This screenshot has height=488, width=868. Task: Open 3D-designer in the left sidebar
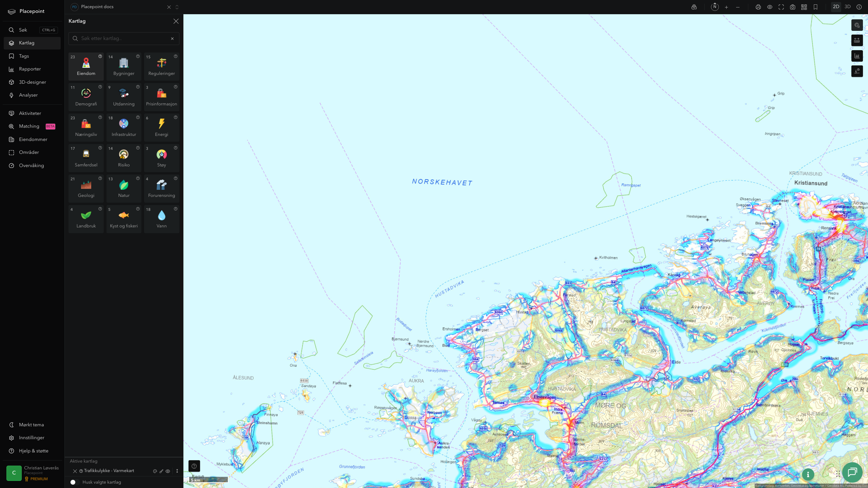pos(32,82)
